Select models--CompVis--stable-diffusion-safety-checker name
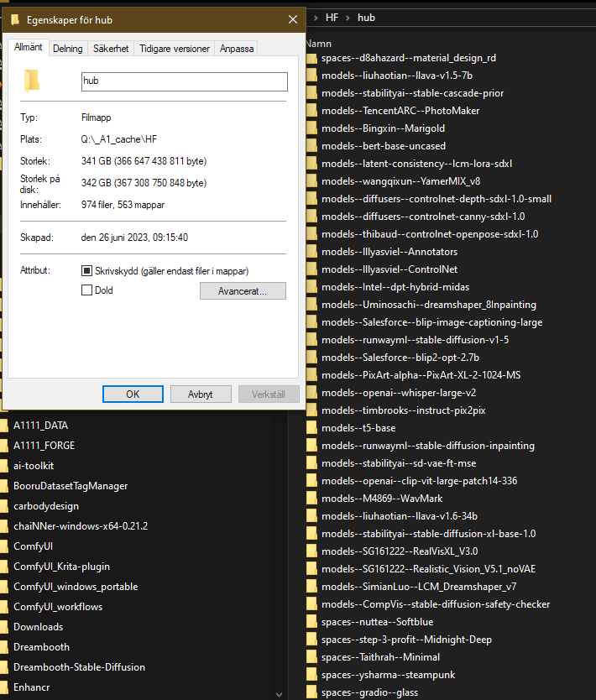The width and height of the screenshot is (596, 700). pos(436,604)
